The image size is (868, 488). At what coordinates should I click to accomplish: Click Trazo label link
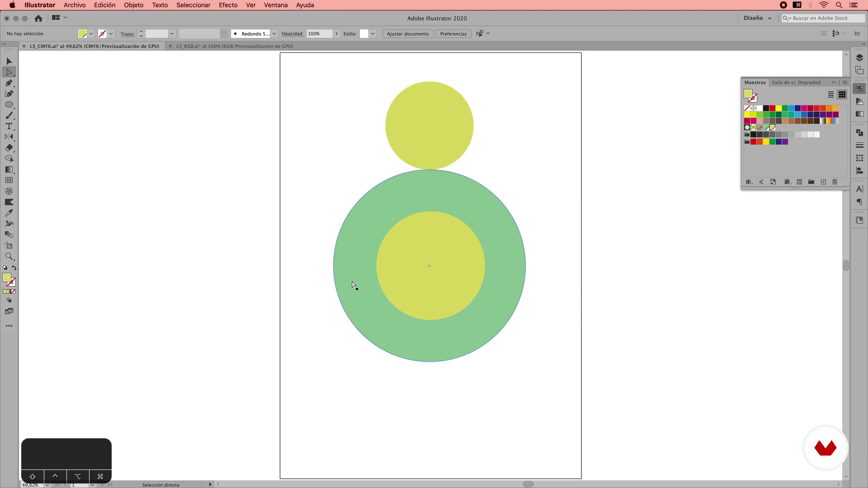pyautogui.click(x=127, y=34)
